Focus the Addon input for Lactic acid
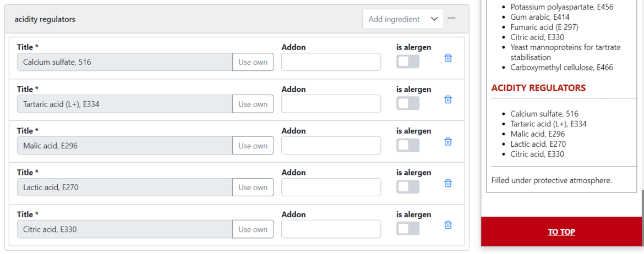 tap(331, 187)
